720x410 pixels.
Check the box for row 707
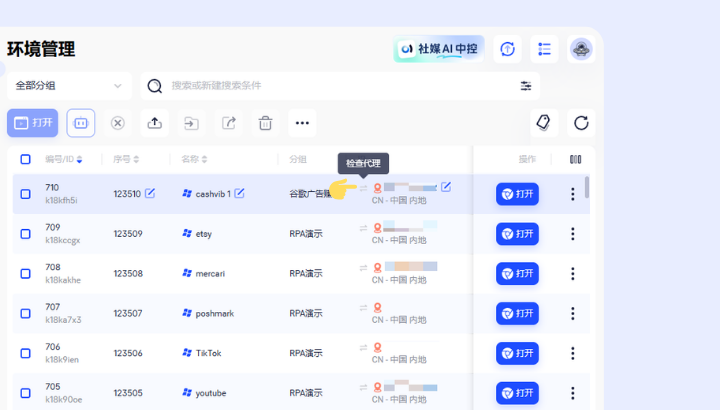26,313
